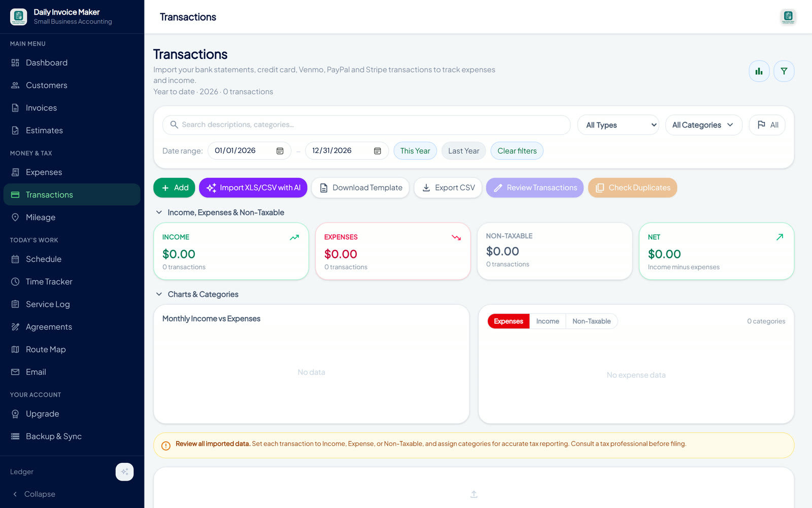Image resolution: width=812 pixels, height=508 pixels.
Task: Select the Last Year date preset
Action: tap(464, 151)
